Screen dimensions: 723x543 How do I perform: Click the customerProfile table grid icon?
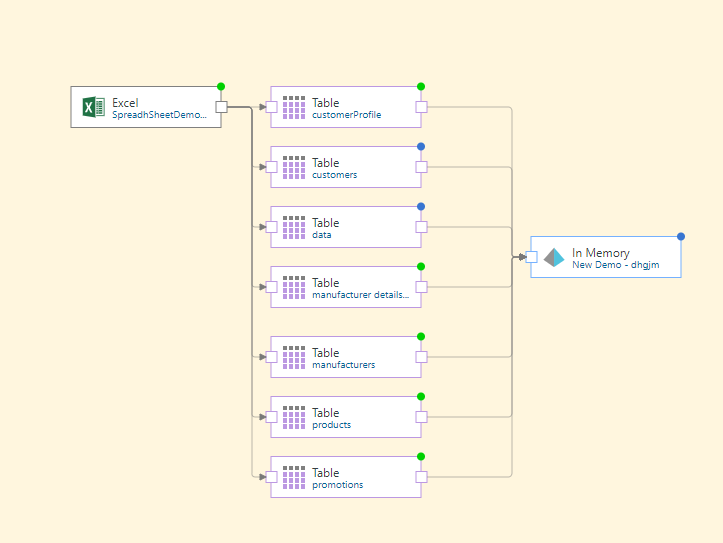coord(293,107)
